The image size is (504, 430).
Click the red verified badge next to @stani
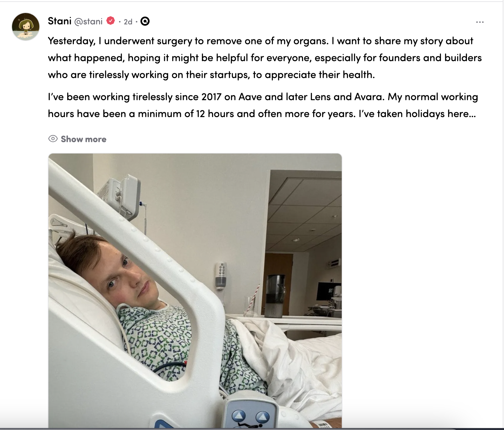[111, 21]
